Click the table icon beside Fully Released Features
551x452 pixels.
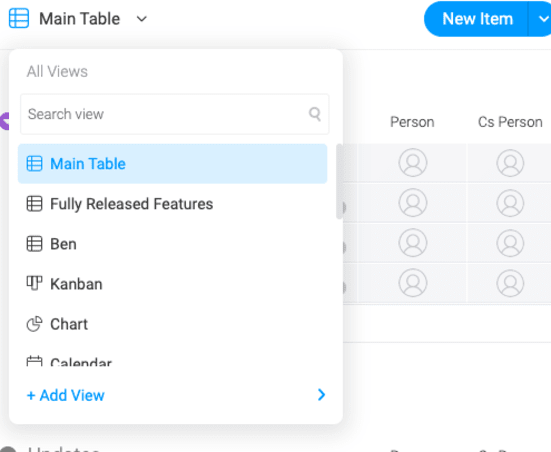(34, 204)
